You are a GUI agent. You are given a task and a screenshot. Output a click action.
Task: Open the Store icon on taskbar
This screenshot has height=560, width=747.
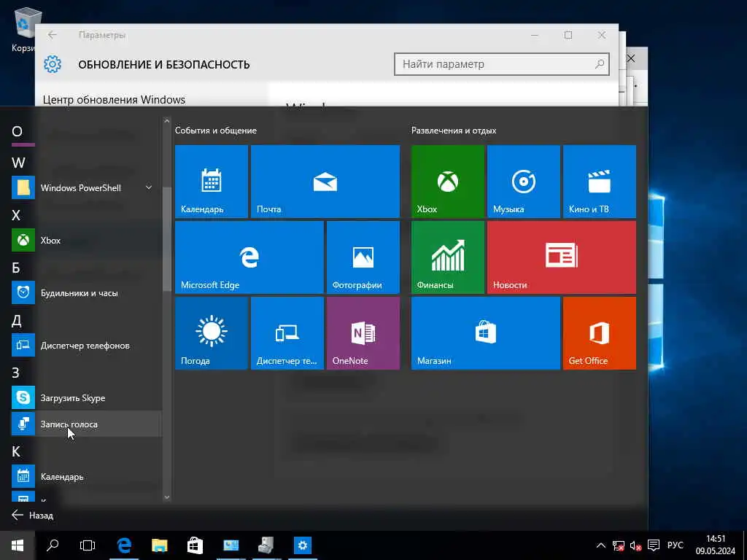(x=195, y=545)
